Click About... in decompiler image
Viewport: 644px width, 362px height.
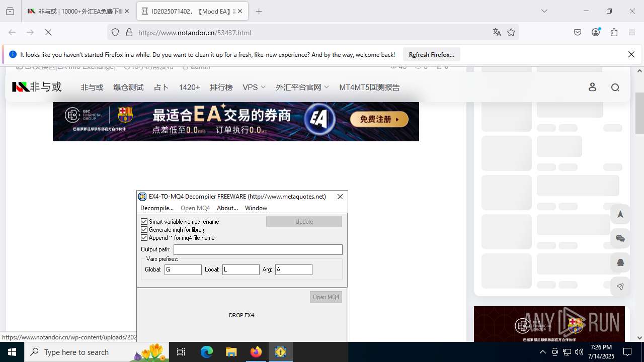click(x=227, y=208)
